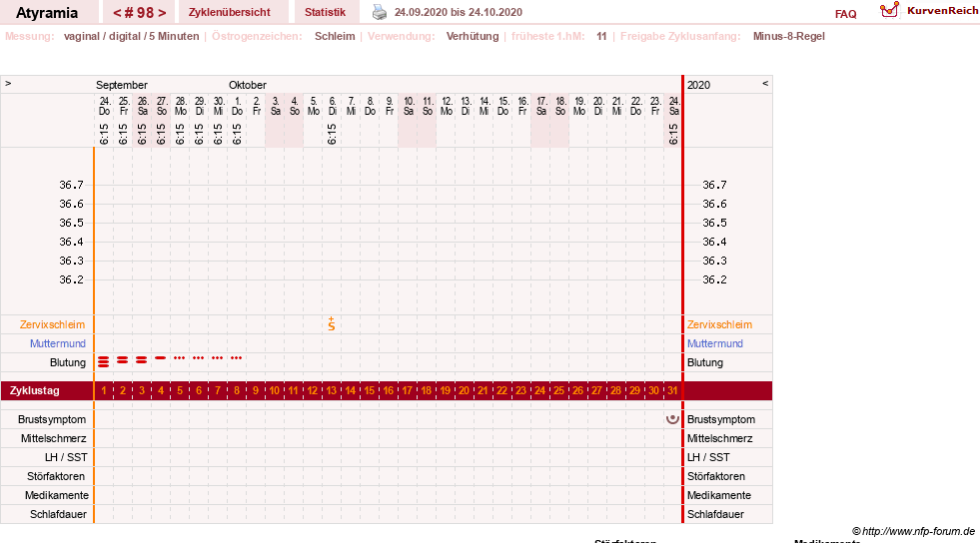Open the FAQ link
Screen dimensions: 980x543
(845, 14)
